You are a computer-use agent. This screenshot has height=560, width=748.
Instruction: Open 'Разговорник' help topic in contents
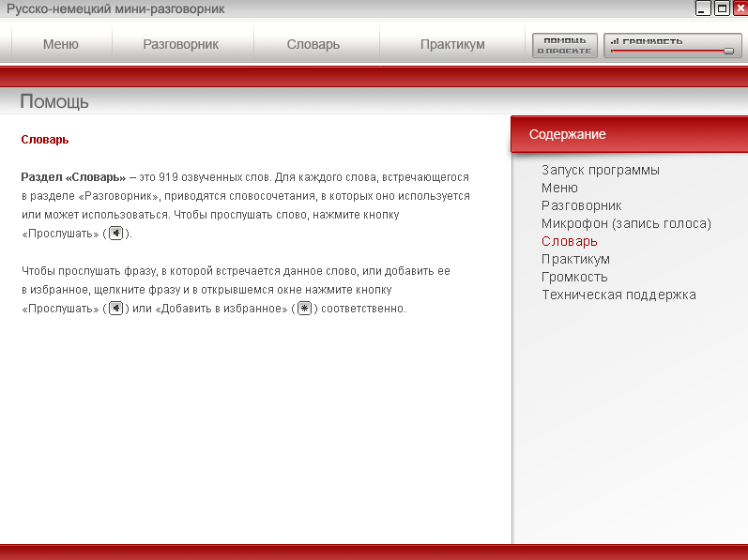pos(582,205)
